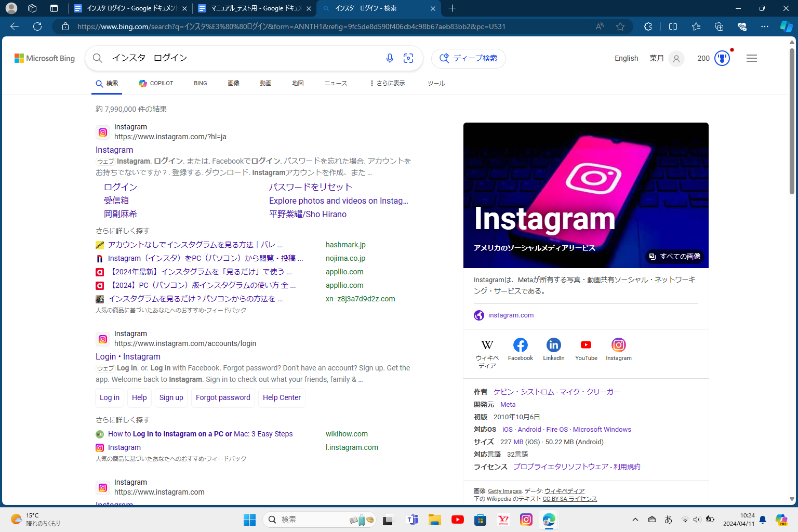This screenshot has height=532, width=798.
Task: Click すべての画像 button on Instagram image
Action: click(675, 256)
